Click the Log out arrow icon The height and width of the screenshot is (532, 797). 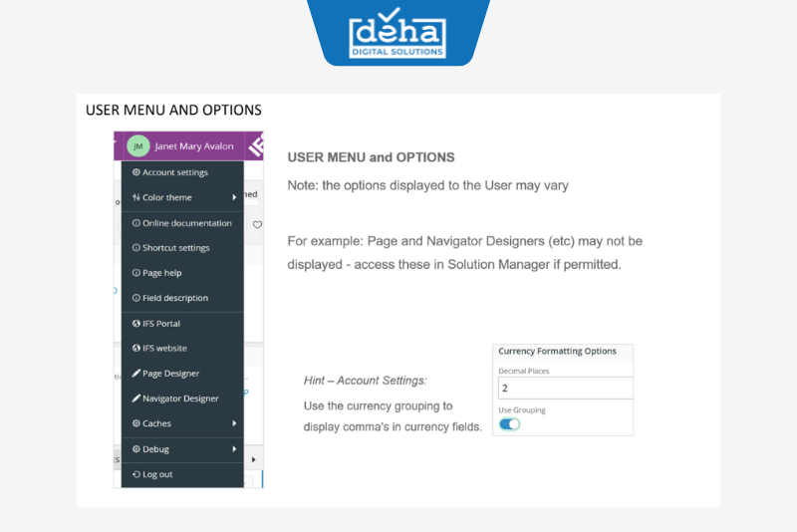point(135,474)
